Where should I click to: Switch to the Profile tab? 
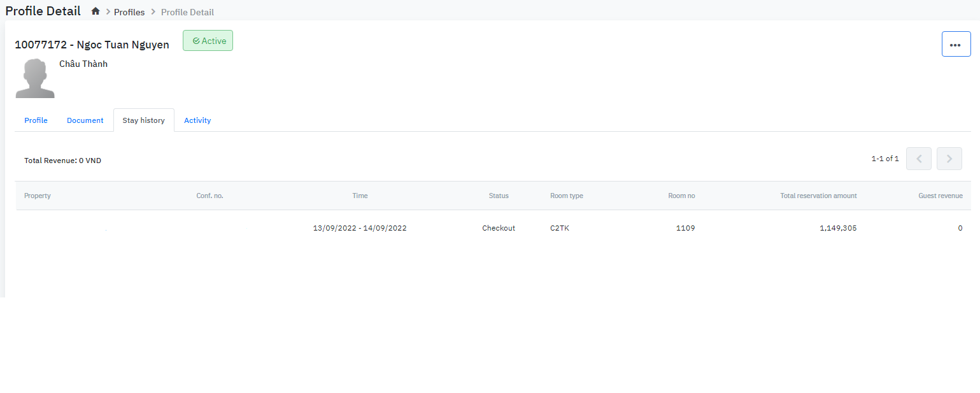(36, 120)
